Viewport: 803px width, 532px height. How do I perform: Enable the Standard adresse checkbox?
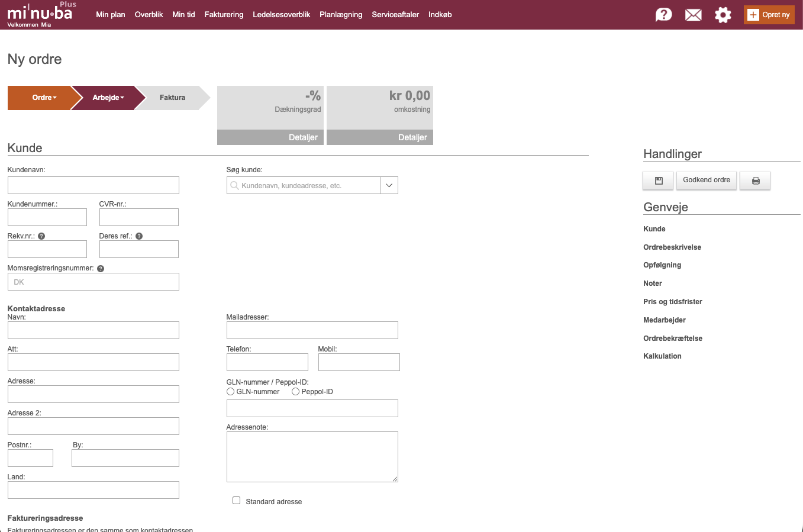237,501
